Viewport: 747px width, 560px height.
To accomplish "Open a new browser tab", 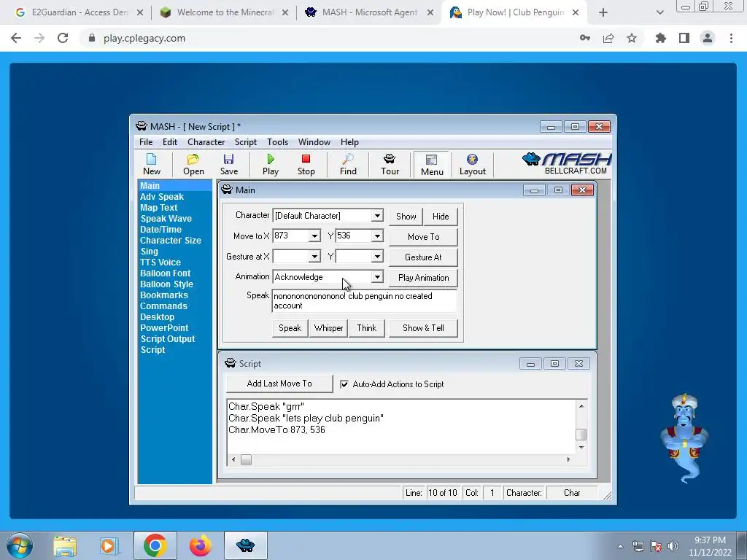I will [x=603, y=12].
